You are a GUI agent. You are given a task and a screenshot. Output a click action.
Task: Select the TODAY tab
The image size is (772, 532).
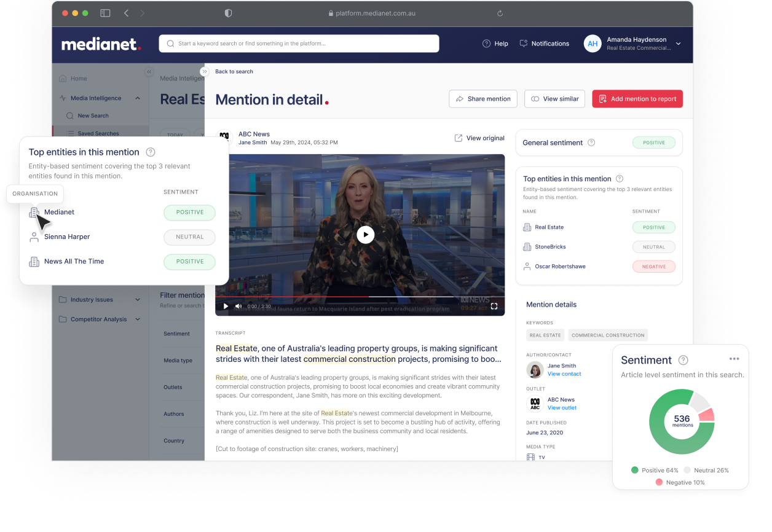175,135
